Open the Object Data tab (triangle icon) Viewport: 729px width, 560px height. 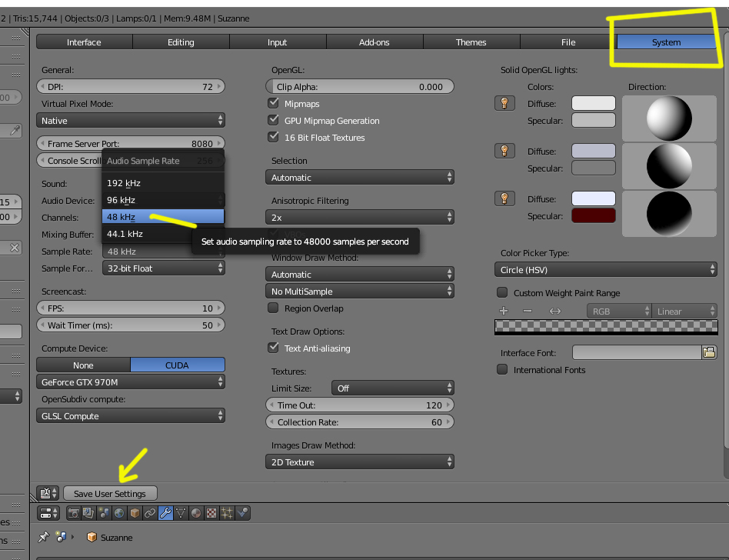(x=181, y=513)
